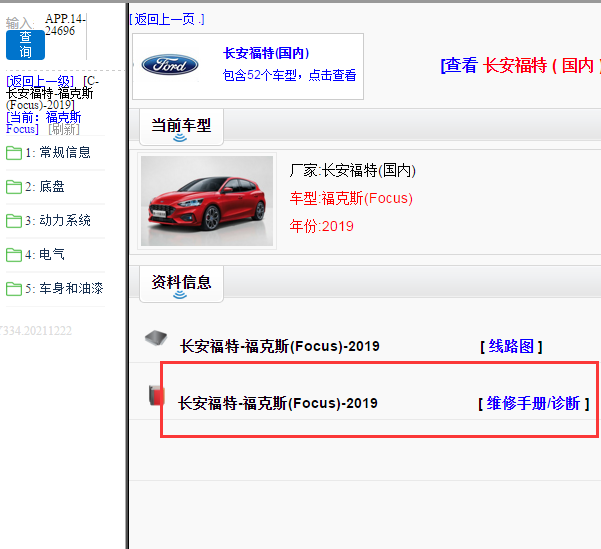Click the 返回上一级 link in sidebar
This screenshot has height=549, width=601.
[x=40, y=81]
